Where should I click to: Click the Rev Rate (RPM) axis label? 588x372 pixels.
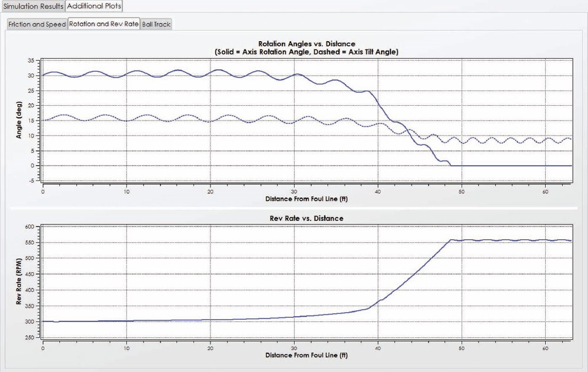(20, 282)
